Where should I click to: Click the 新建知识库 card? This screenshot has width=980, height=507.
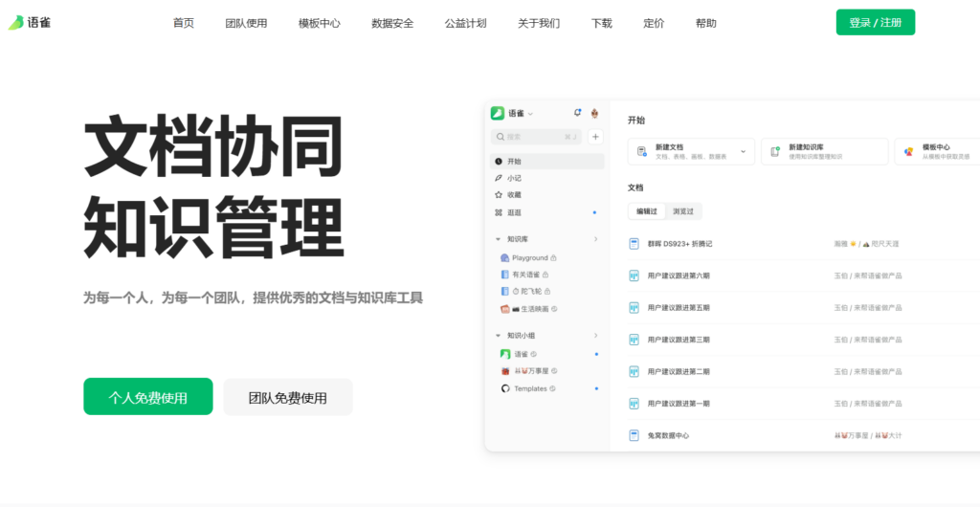coord(824,151)
